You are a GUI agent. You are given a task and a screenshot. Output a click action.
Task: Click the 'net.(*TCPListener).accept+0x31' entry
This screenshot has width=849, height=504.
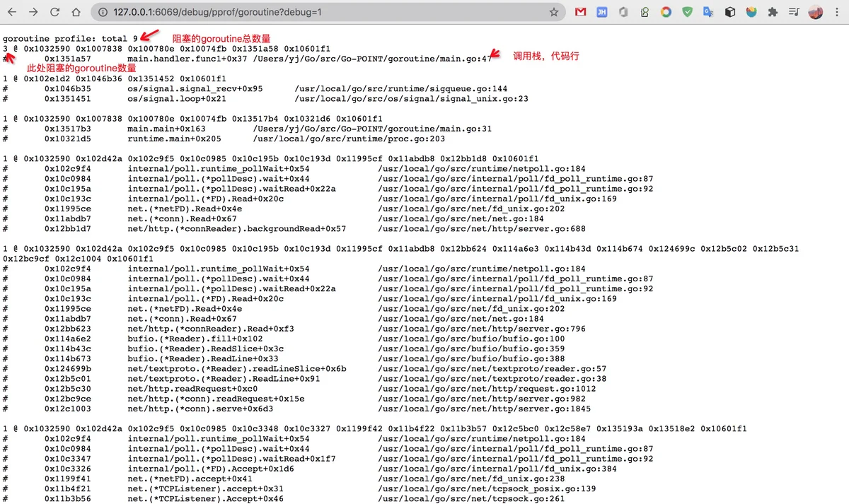click(205, 488)
